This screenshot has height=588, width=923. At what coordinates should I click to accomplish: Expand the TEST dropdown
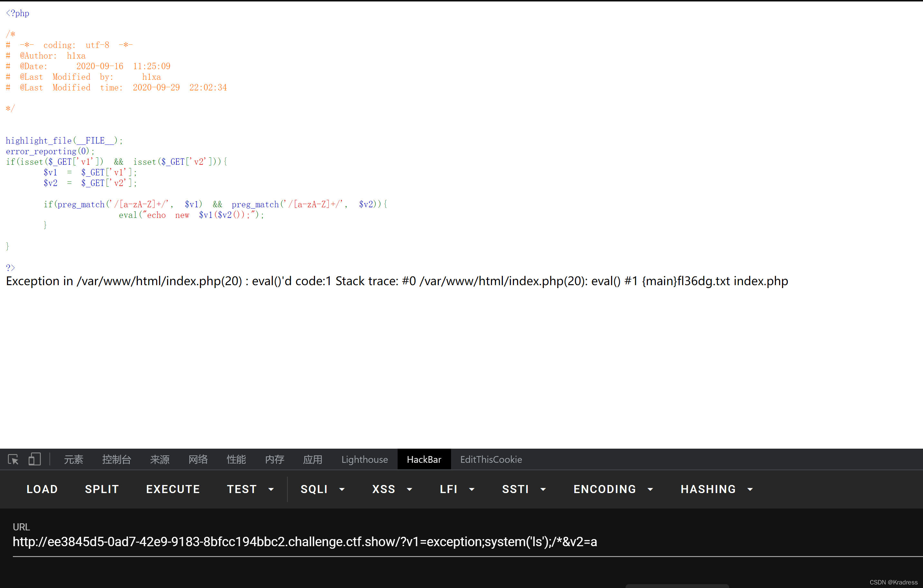tap(250, 489)
